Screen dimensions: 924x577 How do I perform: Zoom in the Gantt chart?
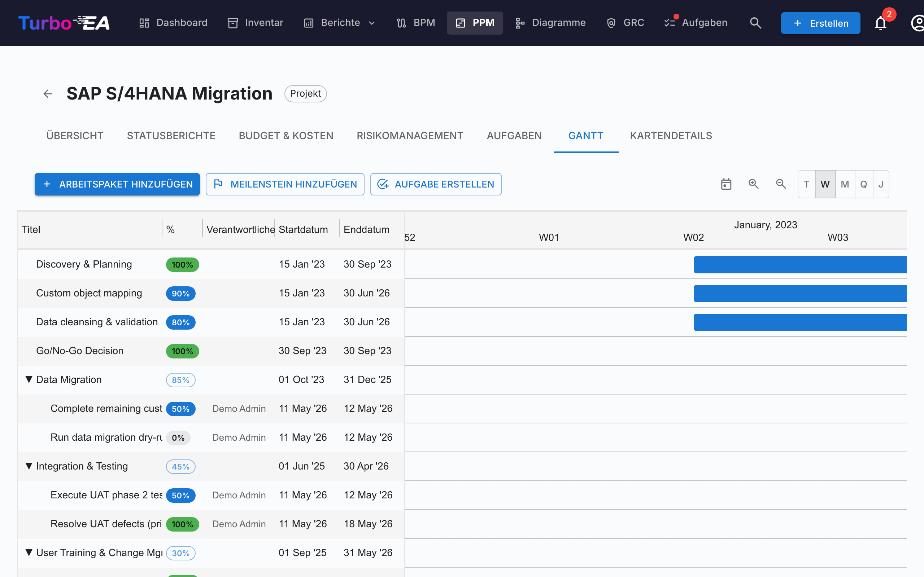(x=753, y=184)
